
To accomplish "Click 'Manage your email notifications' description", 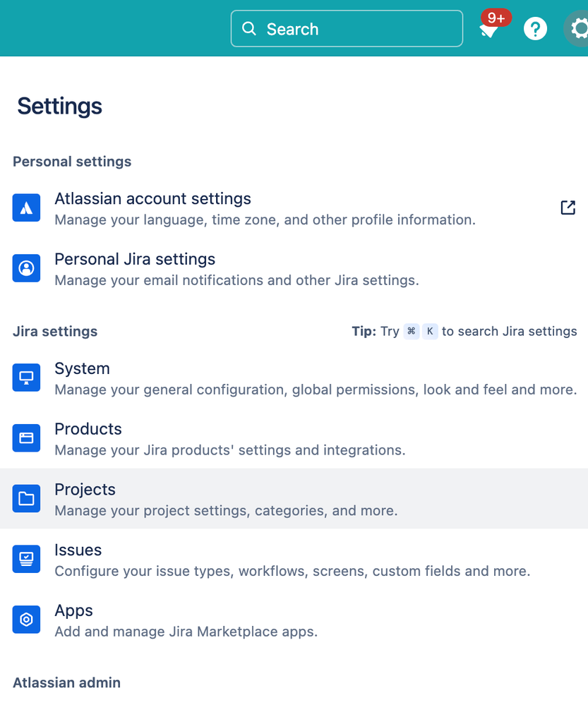I will (x=236, y=281).
